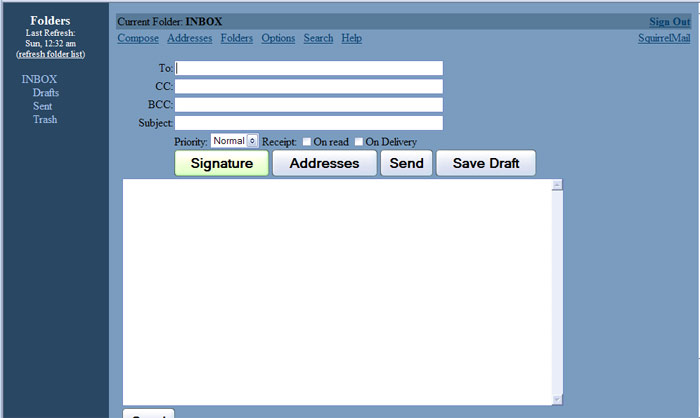Select INBOX folder in sidebar
This screenshot has height=418, width=700.
(39, 79)
